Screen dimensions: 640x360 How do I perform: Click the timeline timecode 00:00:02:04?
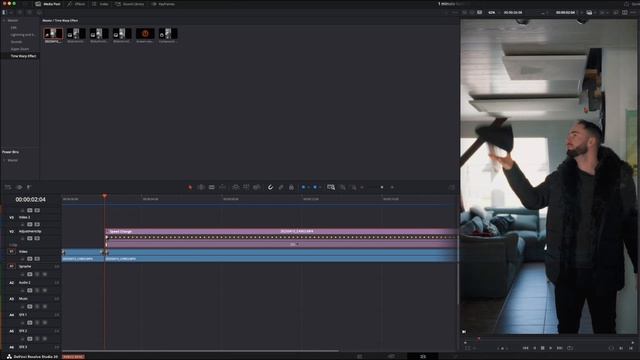point(31,200)
